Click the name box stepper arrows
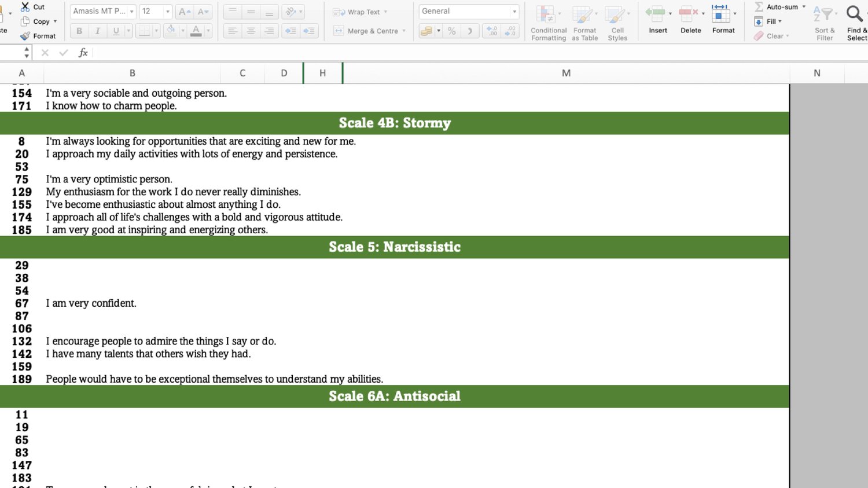 click(x=27, y=53)
